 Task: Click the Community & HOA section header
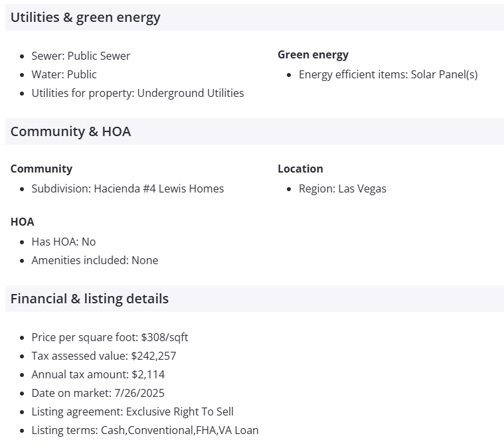70,131
